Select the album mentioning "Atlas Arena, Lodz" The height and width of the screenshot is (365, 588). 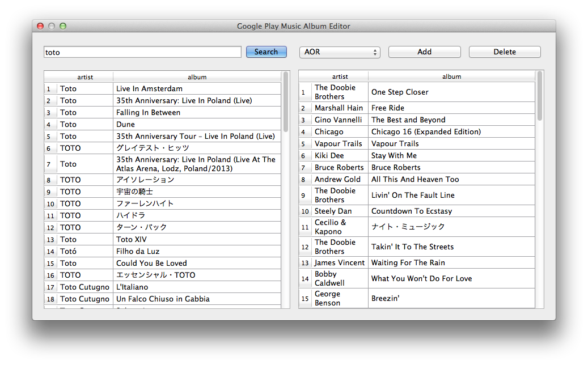tap(197, 164)
